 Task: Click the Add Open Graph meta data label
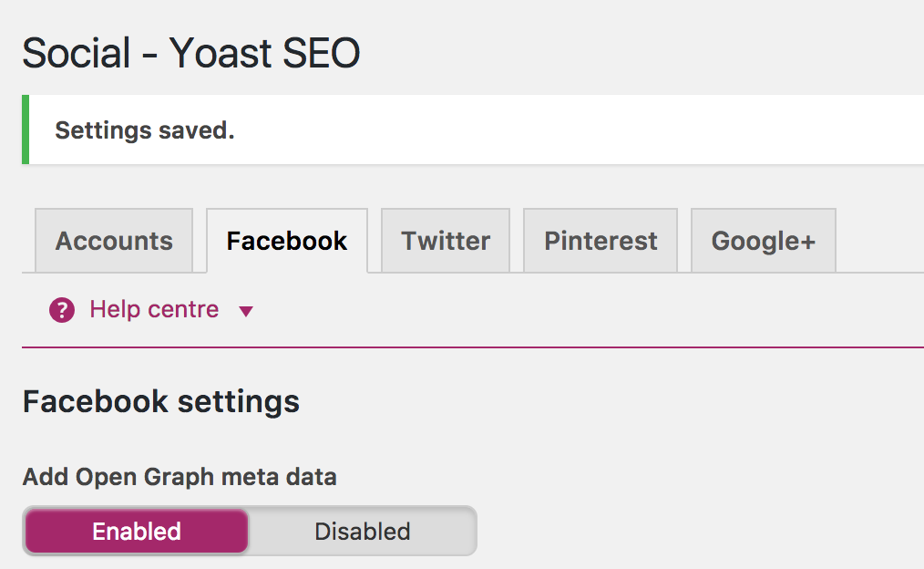pos(179,477)
